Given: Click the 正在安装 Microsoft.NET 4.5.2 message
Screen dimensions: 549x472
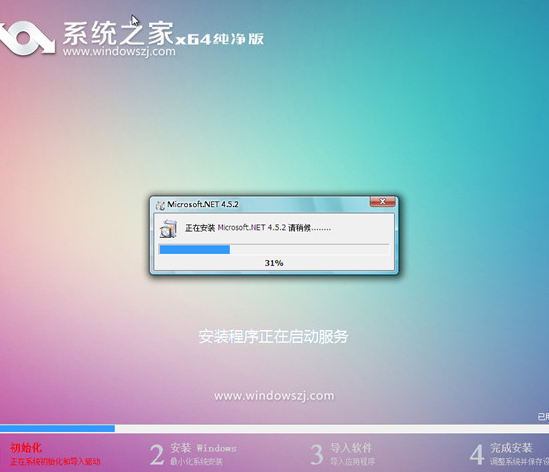Looking at the screenshot, I should point(258,228).
